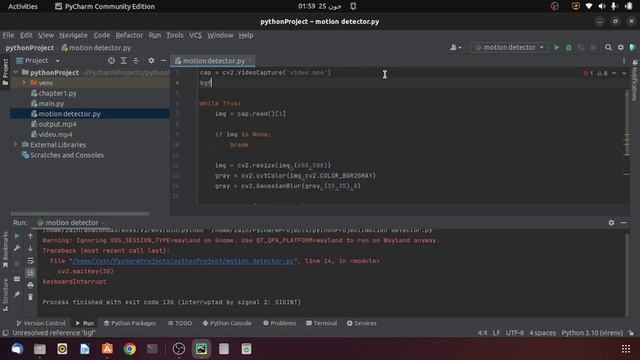Image resolution: width=640 pixels, height=360 pixels.
Task: Open Run panel settings gear
Action: [x=611, y=222]
